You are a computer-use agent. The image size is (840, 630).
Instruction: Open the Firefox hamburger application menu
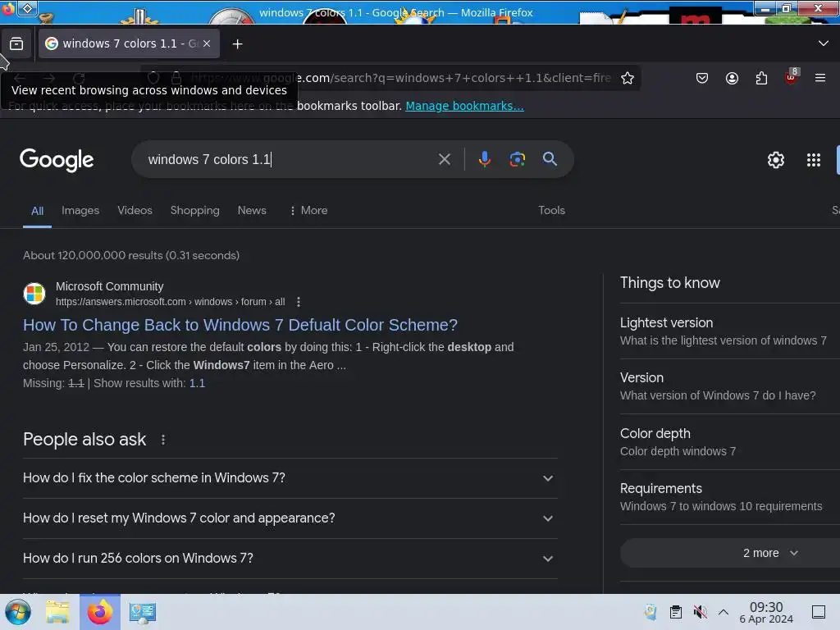(x=820, y=78)
